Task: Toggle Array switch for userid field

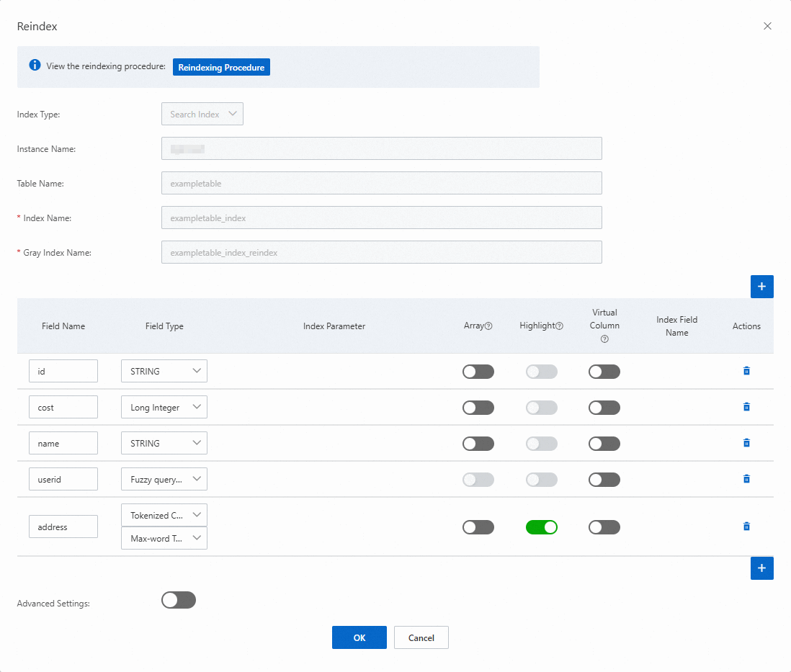Action: (x=478, y=479)
